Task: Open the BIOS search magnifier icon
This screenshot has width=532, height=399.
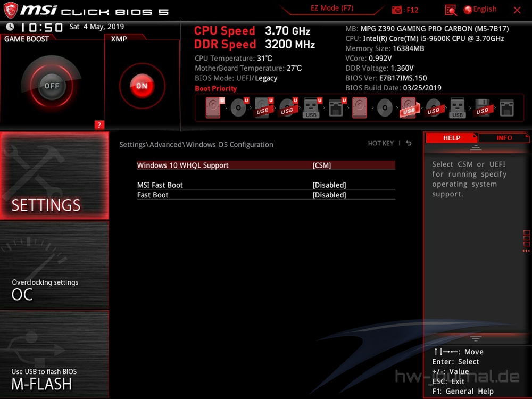Action: 451,10
